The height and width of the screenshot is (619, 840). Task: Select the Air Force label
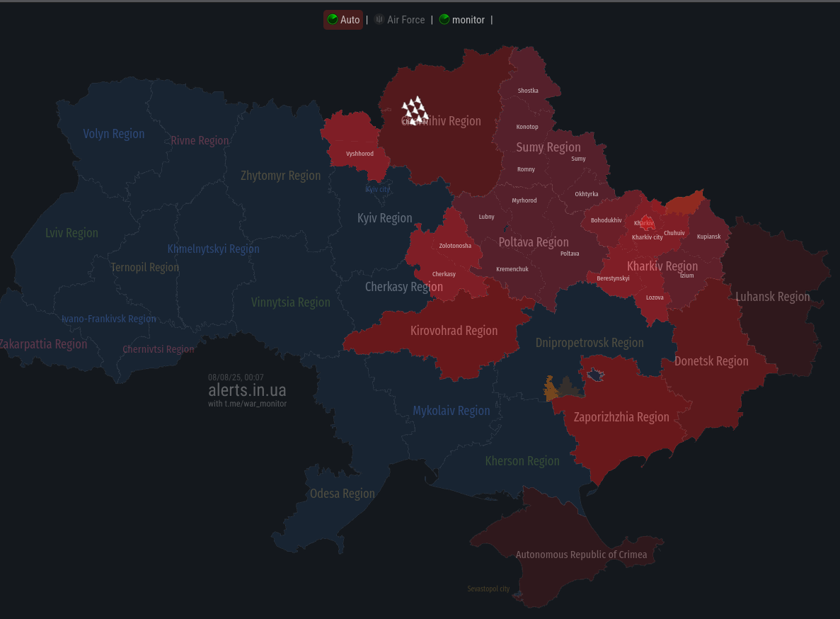[406, 20]
